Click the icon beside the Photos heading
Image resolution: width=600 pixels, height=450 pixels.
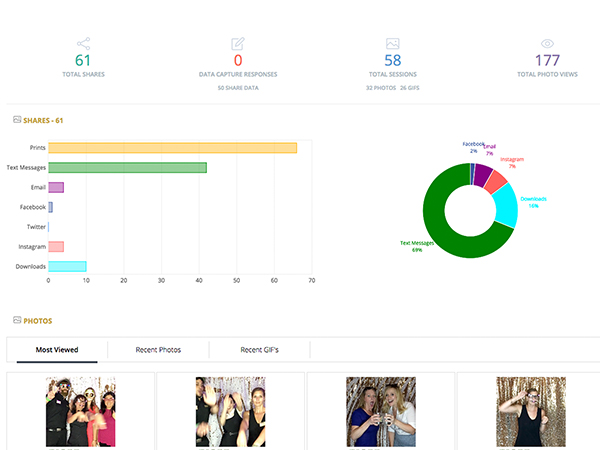(17, 320)
